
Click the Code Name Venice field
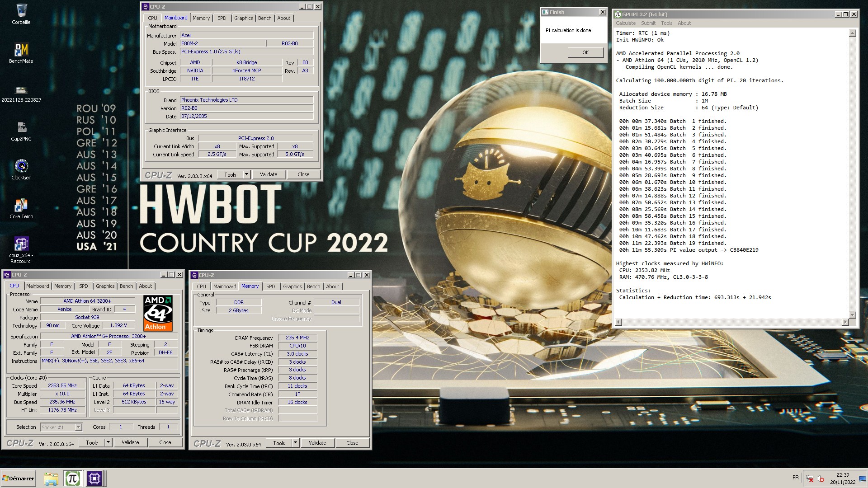[x=64, y=309]
